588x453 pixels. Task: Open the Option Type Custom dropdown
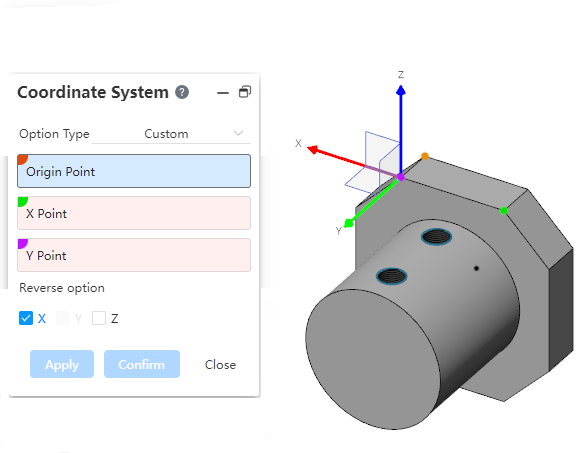point(171,134)
